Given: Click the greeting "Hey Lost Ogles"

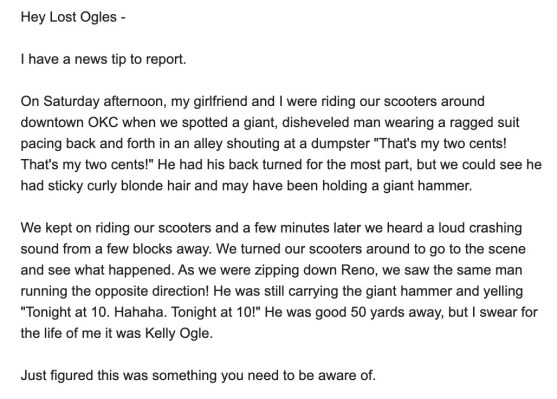Looking at the screenshot, I should pyautogui.click(x=69, y=17).
